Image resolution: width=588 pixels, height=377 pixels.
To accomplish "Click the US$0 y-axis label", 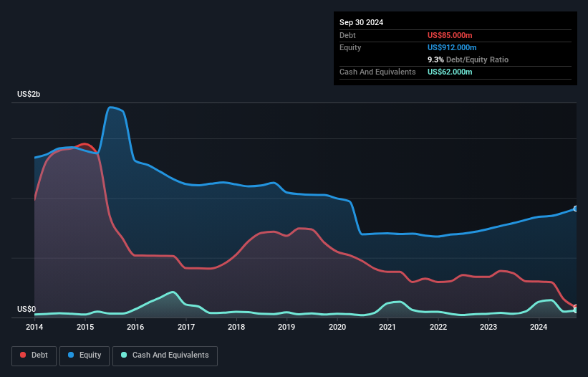I will 26,309.
